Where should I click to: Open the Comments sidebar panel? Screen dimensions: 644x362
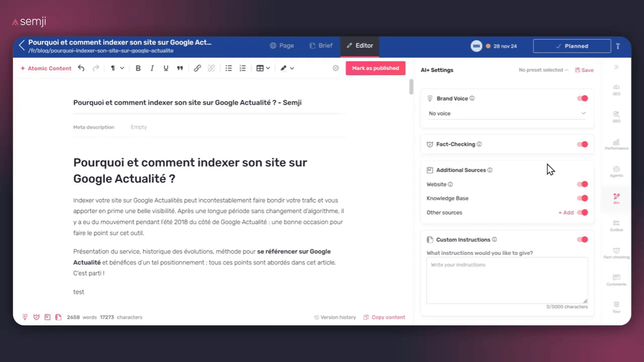point(616,280)
